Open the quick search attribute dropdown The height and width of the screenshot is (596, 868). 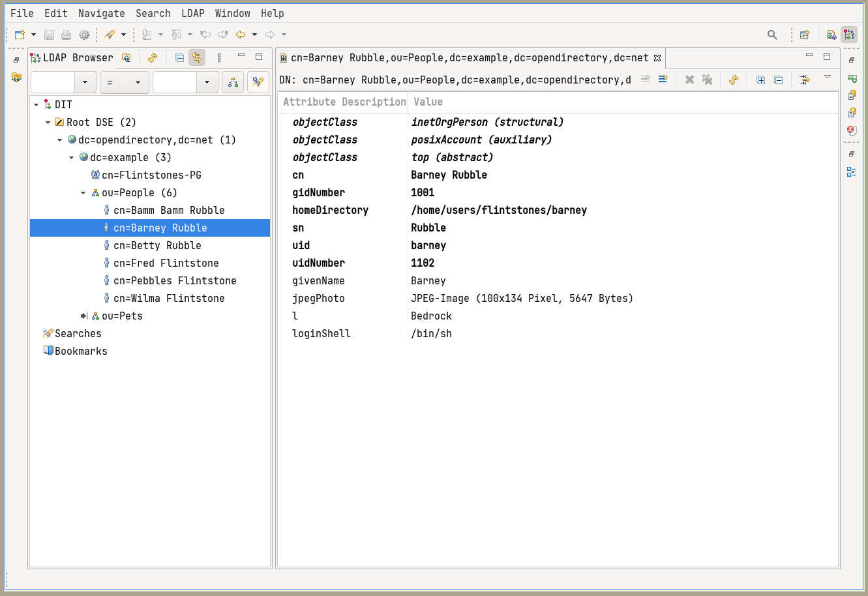[x=85, y=82]
